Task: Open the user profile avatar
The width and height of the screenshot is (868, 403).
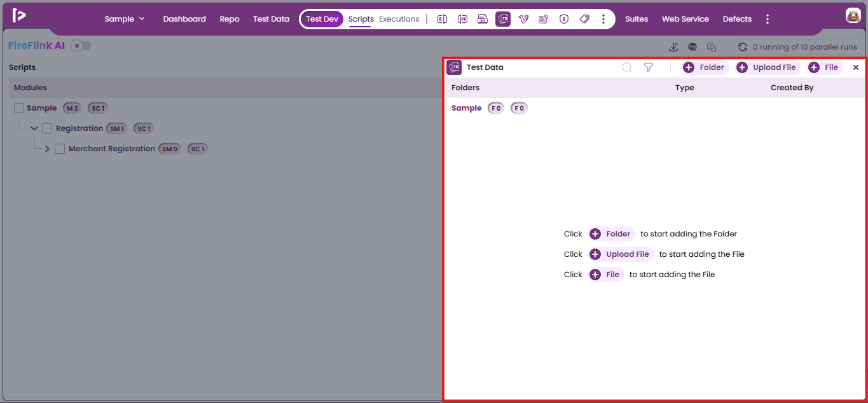Action: click(x=853, y=16)
